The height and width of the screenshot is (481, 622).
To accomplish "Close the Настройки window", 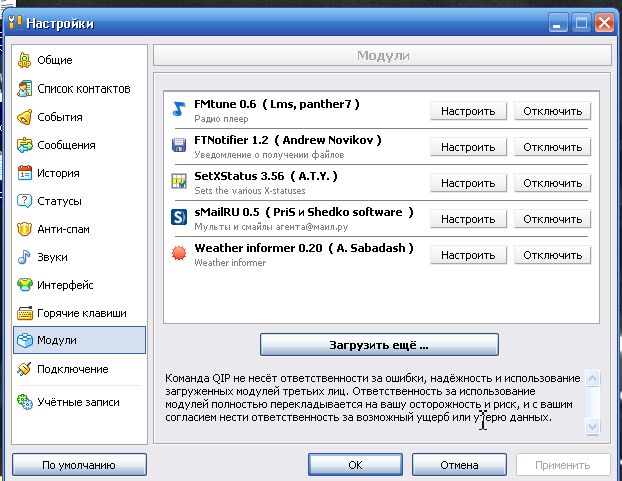I will coord(604,21).
